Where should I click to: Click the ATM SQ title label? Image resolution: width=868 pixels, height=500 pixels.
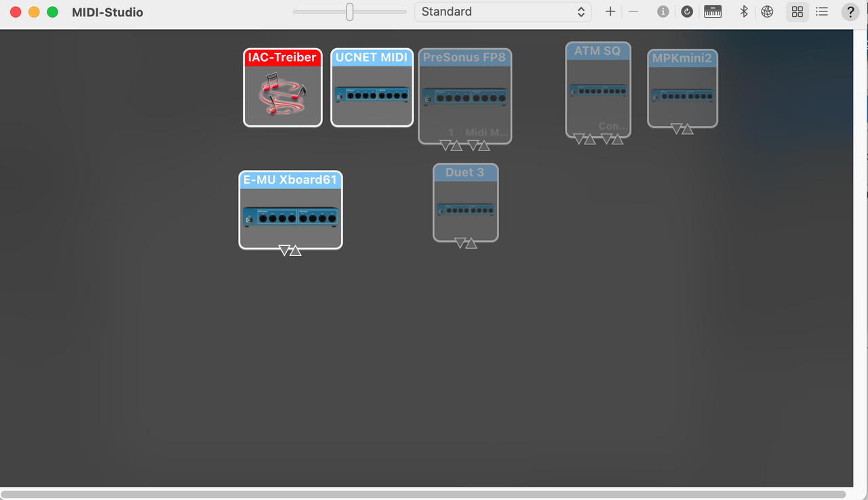coord(597,51)
